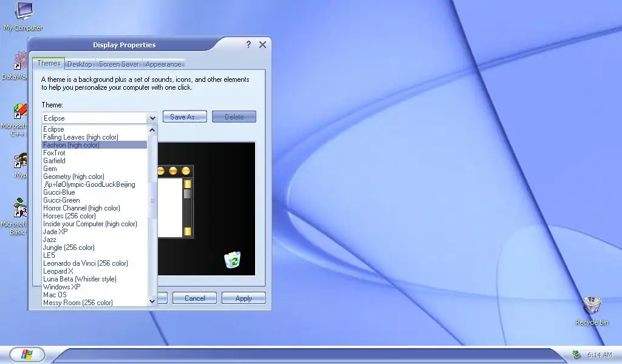Select the Garfield theme
Image resolution: width=622 pixels, height=364 pixels.
tap(94, 161)
